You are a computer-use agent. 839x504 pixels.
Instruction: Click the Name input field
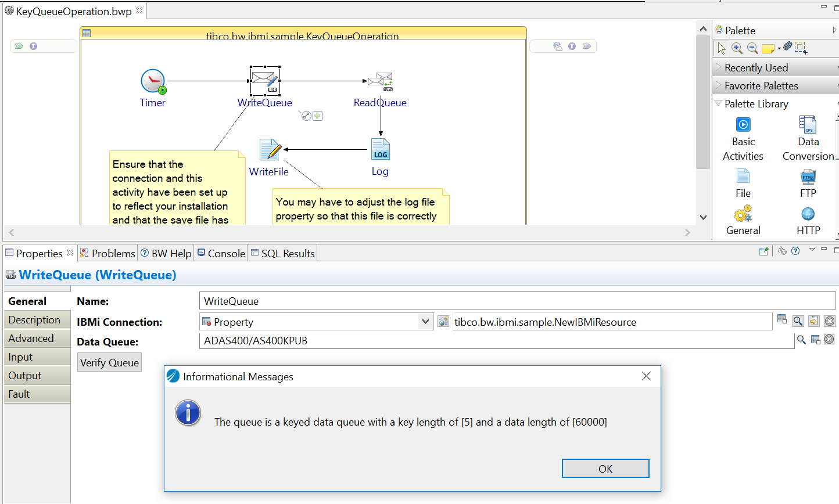[x=518, y=301]
